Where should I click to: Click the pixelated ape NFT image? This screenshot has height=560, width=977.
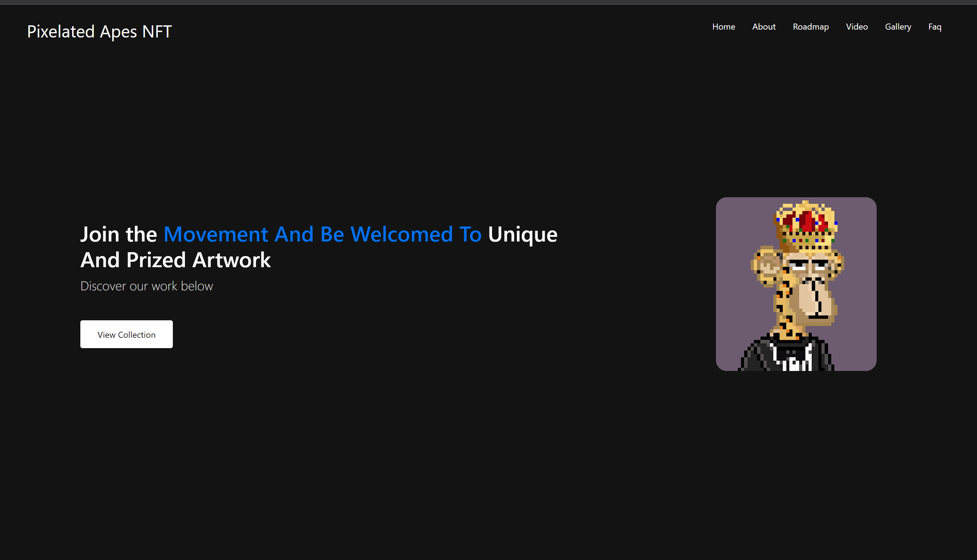click(x=796, y=284)
